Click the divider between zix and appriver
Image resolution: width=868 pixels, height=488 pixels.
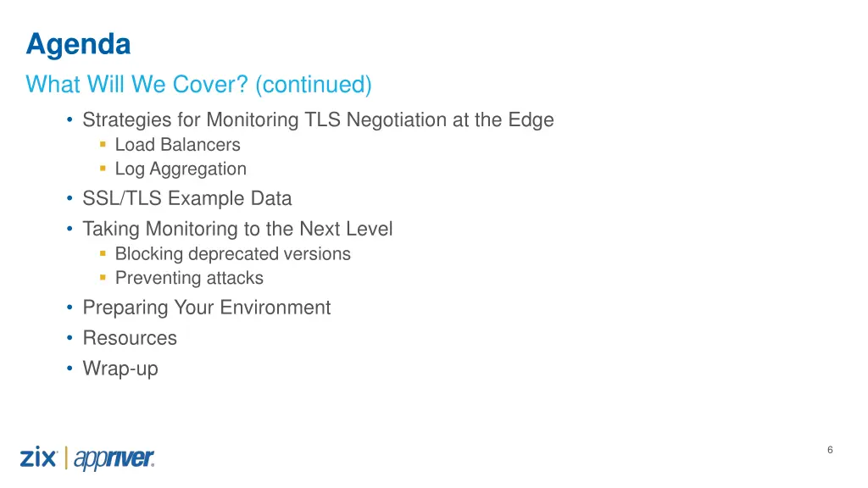66,457
